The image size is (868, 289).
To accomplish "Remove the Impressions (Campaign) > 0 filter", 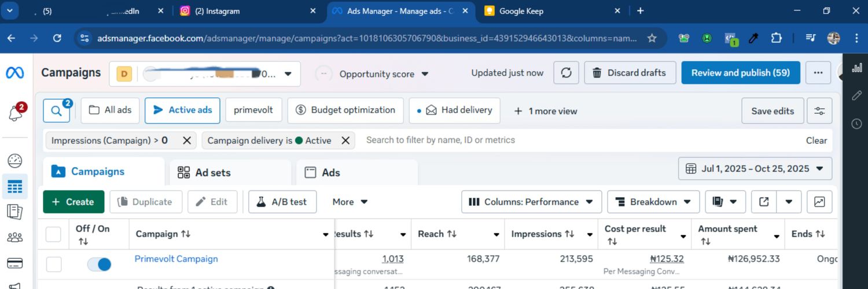I will pyautogui.click(x=186, y=140).
